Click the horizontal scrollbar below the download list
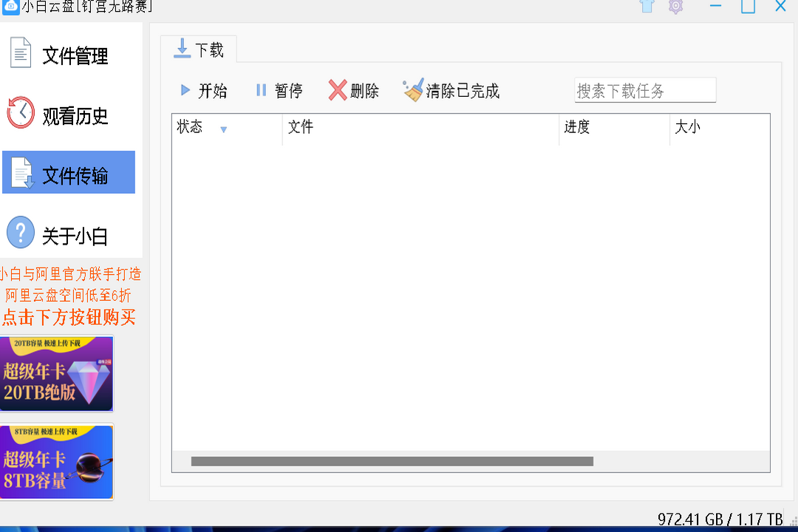Viewport: 798px width, 532px height. tap(392, 461)
